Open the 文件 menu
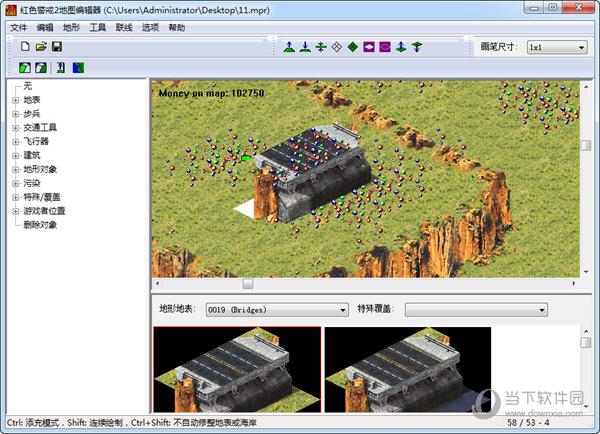 (x=19, y=28)
